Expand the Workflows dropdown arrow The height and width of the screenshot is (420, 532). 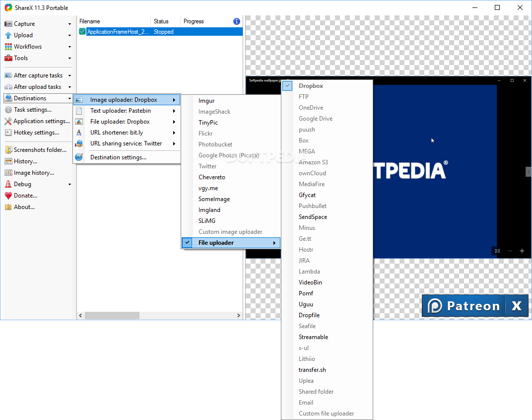click(x=69, y=47)
